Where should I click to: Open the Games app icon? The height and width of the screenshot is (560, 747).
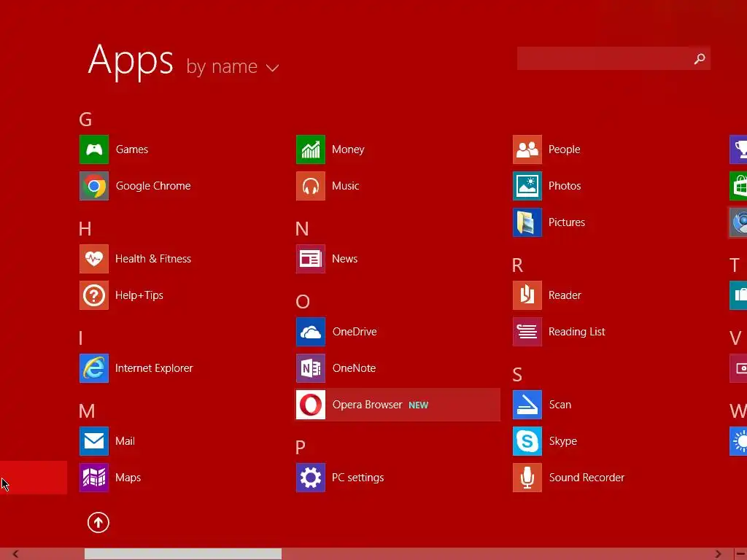94,149
